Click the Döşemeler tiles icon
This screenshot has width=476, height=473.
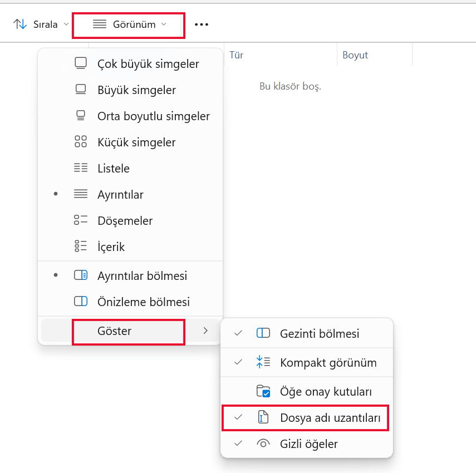click(81, 220)
